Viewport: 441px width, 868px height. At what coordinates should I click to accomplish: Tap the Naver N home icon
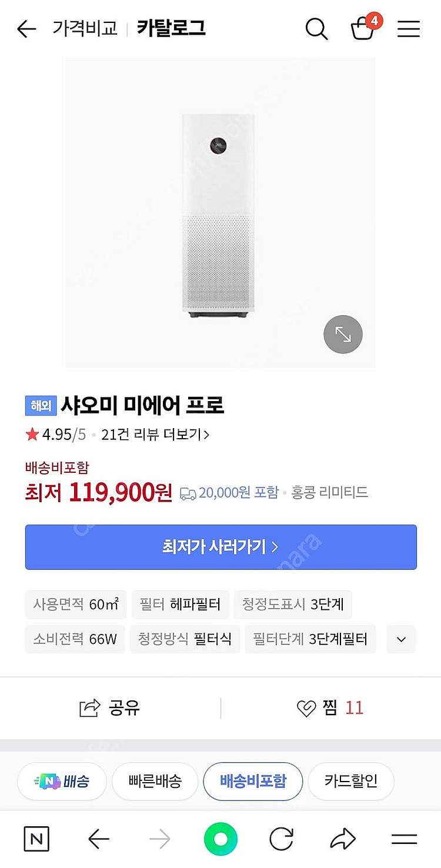[36, 839]
